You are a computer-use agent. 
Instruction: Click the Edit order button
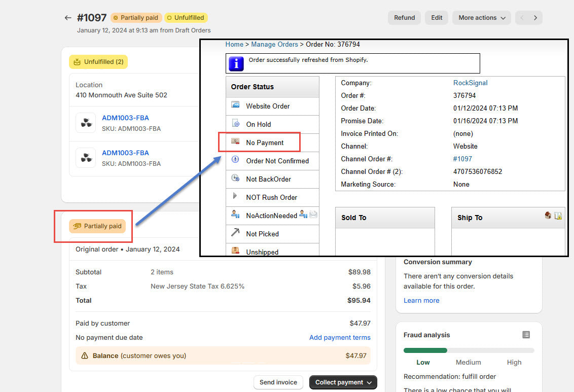click(437, 18)
